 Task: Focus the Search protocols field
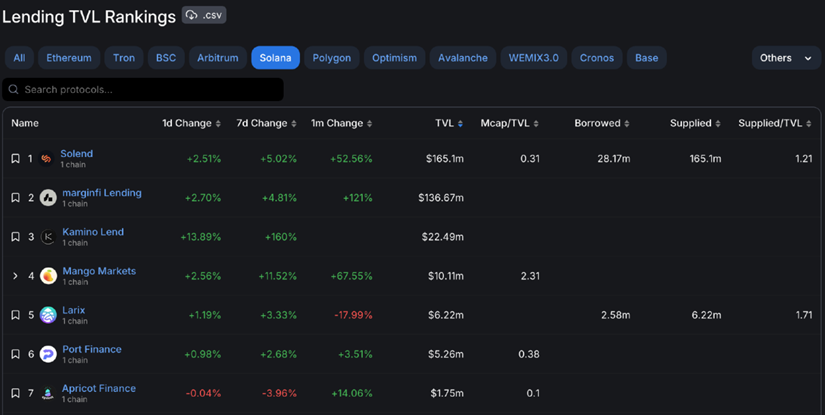click(143, 89)
